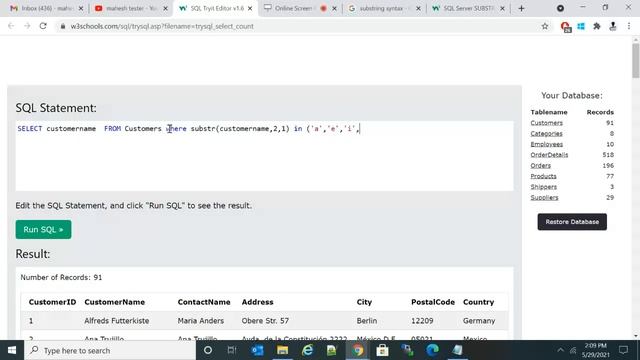640x360 pixels.
Task: Close the SQL Tryit Editor tab
Action: click(x=250, y=8)
